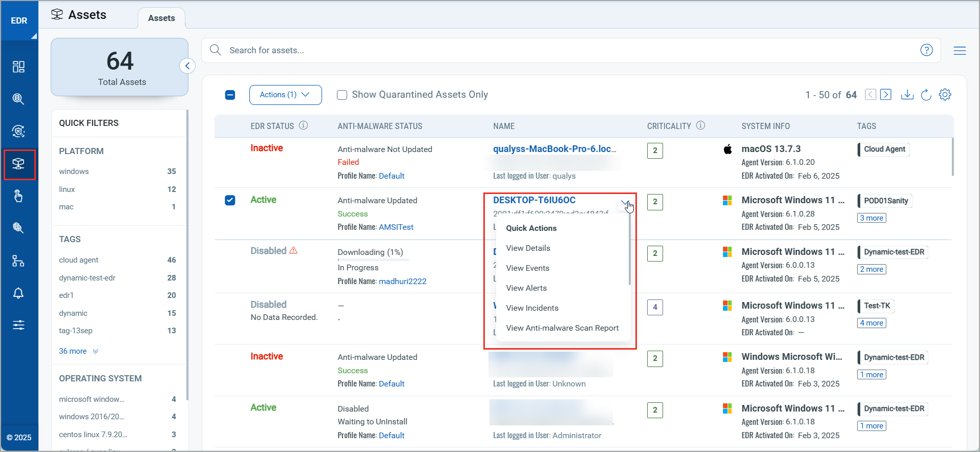Viewport: 980px width, 452px height.
Task: Go to next page of assets
Action: pos(886,95)
